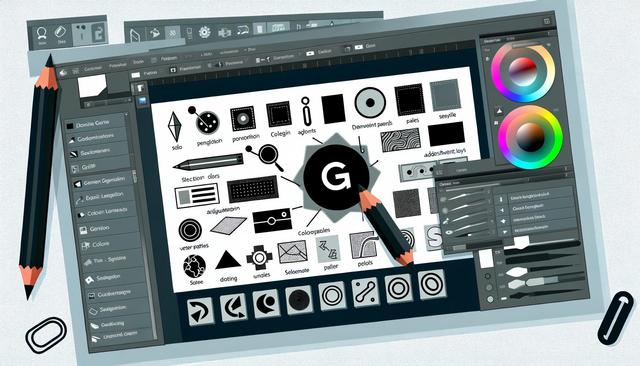Choose the solid black circle in bottom strip
640x366 pixels.
(299, 300)
